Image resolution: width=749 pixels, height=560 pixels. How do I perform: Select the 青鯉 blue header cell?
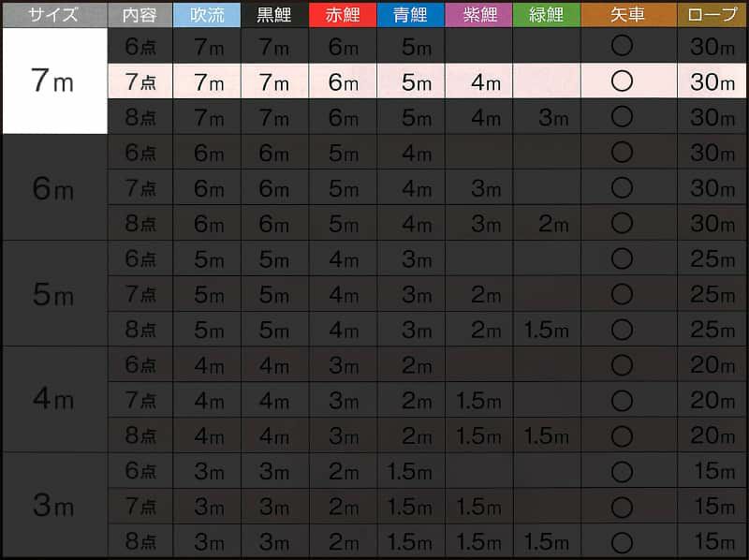pos(410,15)
